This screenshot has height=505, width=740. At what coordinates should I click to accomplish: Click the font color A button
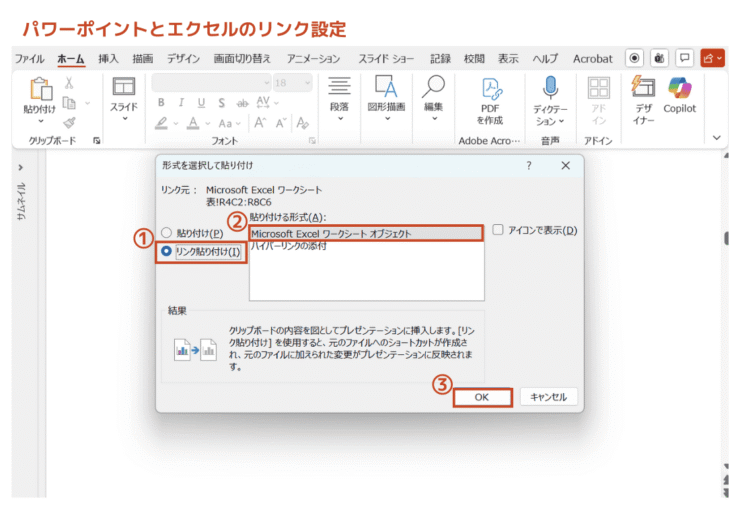[193, 123]
